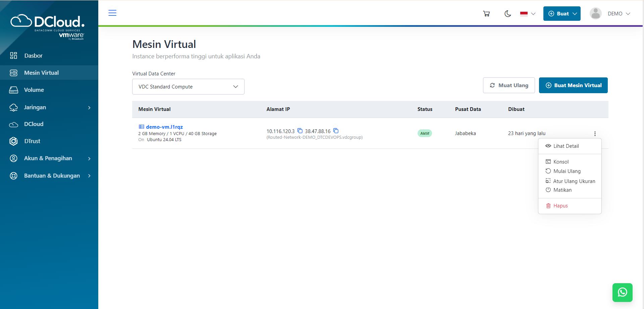Open WhatsApp chat support button

point(622,292)
